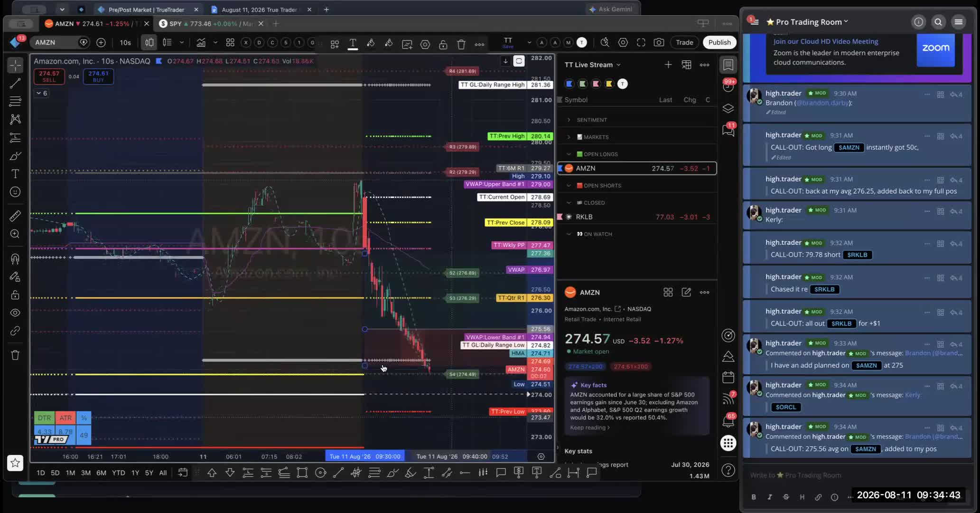Toggle lock all drawings padlock
This screenshot has width=980, height=513.
click(x=15, y=295)
